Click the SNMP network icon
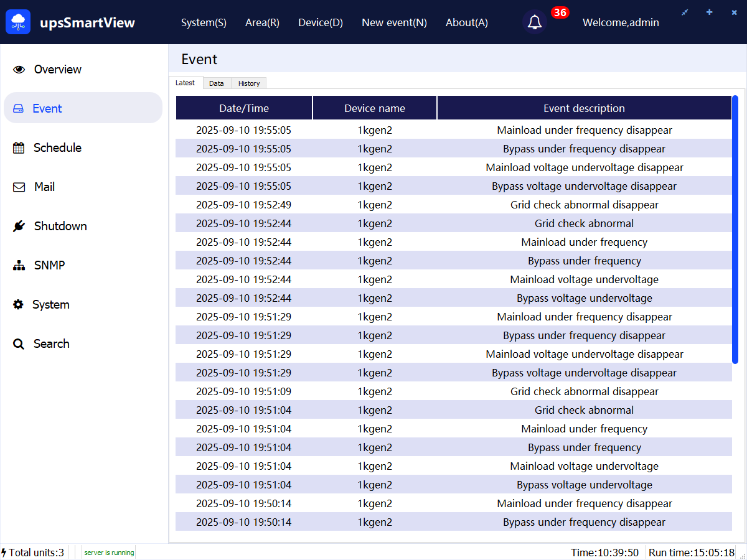Image resolution: width=747 pixels, height=560 pixels. (x=19, y=266)
